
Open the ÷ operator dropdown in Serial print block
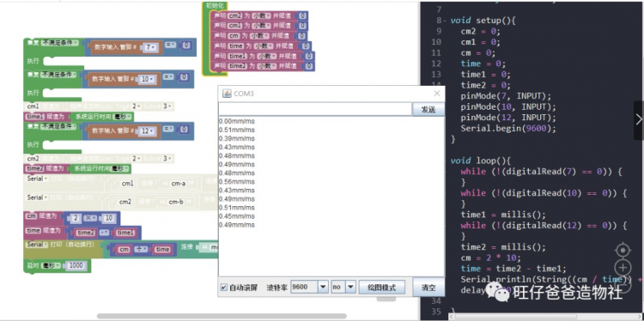pyautogui.click(x=141, y=249)
